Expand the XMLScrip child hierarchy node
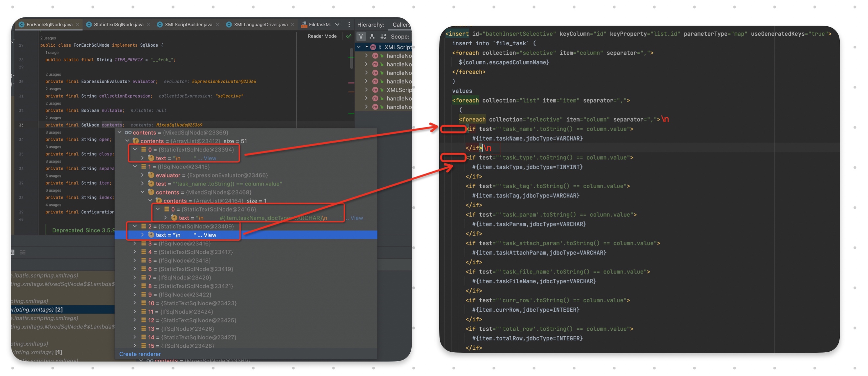The image size is (868, 376). click(x=366, y=90)
